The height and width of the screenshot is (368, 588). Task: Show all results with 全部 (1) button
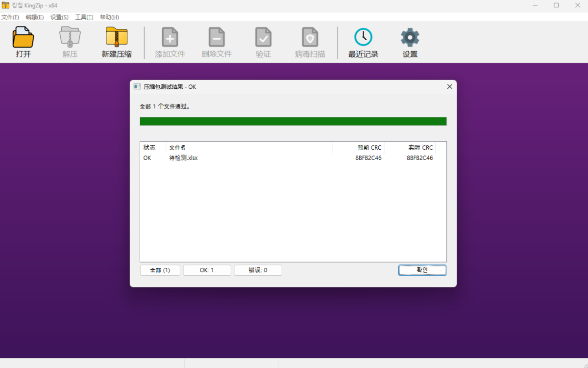point(160,270)
